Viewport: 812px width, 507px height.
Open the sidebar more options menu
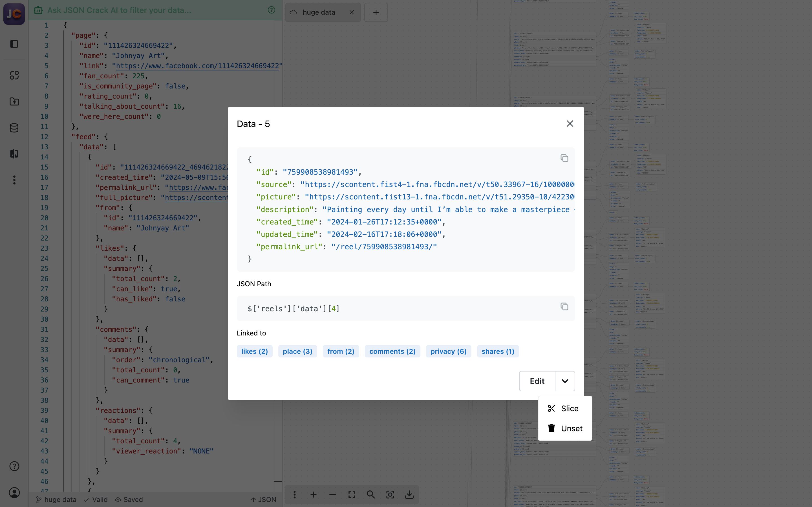[x=14, y=180]
